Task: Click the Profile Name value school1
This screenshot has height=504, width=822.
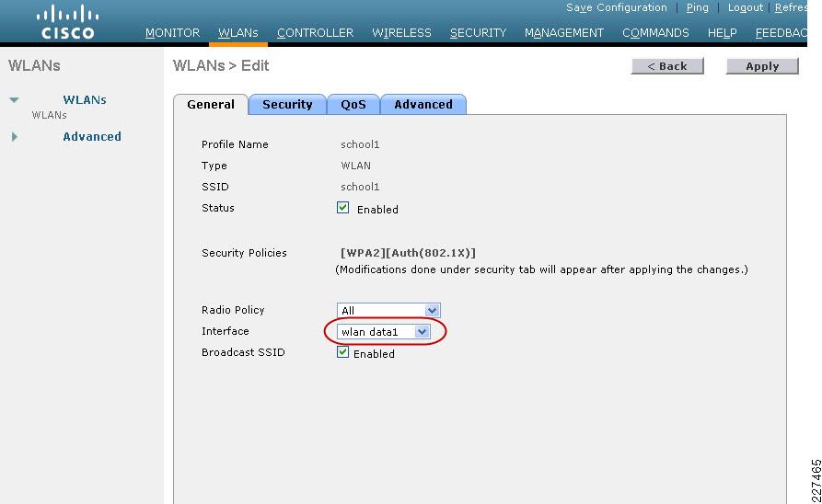Action: [360, 144]
